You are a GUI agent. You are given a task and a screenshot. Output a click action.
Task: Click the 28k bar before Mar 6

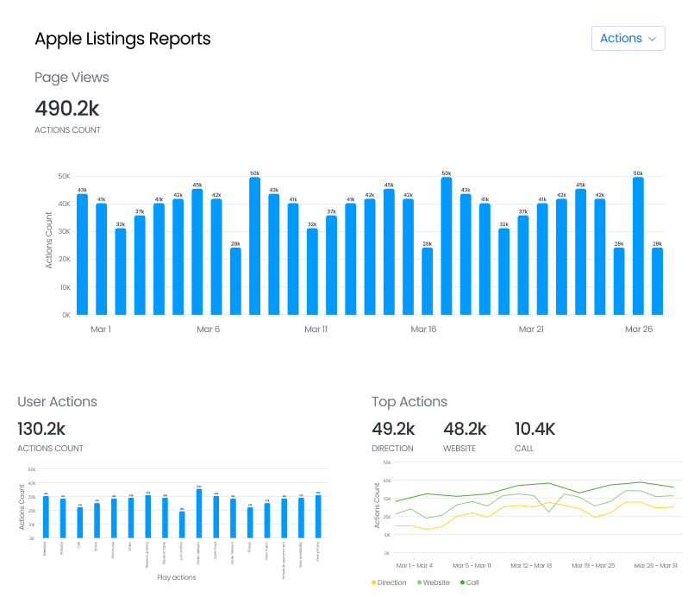[235, 280]
